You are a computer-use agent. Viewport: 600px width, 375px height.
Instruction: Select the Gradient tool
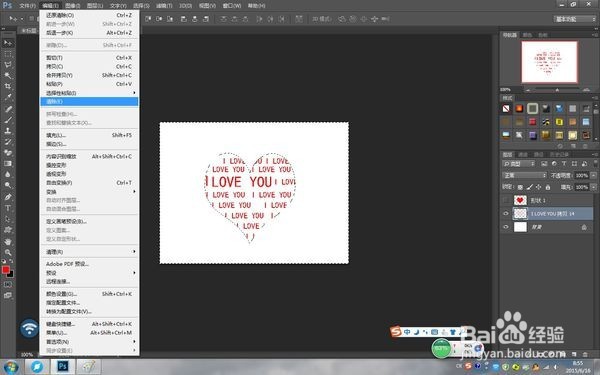tap(8, 163)
